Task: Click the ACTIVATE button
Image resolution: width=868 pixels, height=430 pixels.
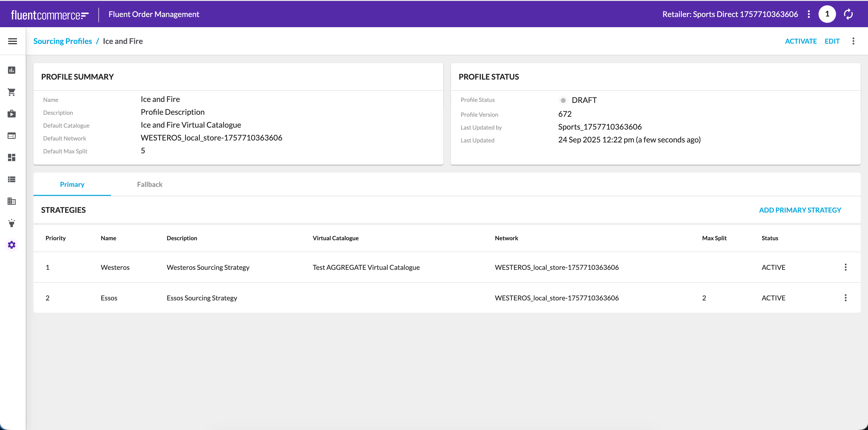Action: pyautogui.click(x=801, y=41)
